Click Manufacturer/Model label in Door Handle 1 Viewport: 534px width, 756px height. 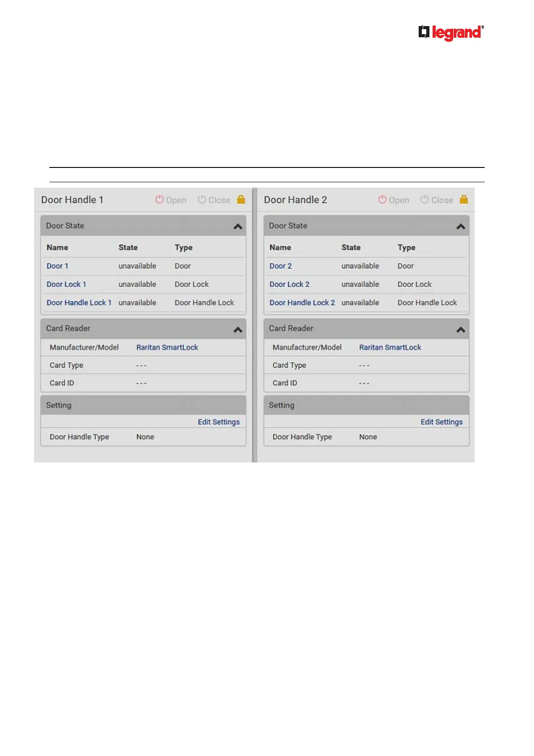[x=84, y=347]
